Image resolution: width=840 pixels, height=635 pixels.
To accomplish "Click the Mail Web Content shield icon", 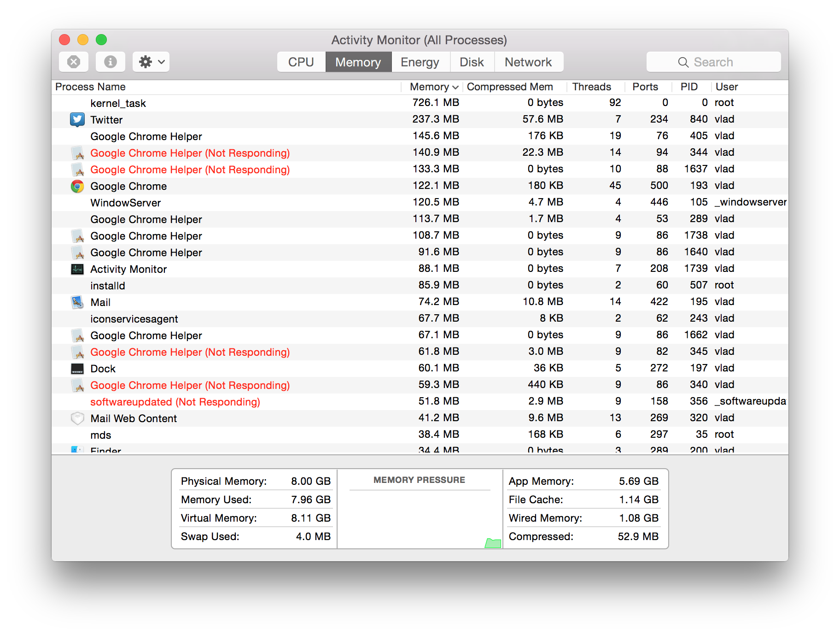I will [77, 418].
